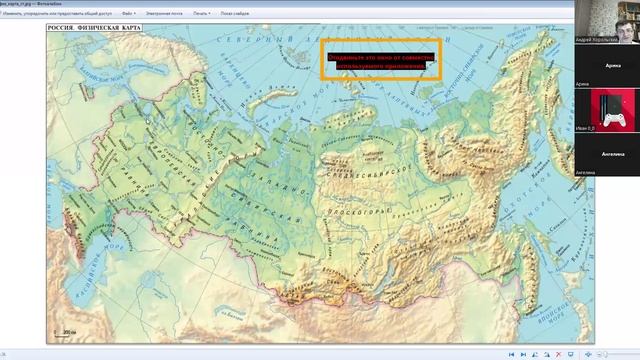Click Показ слайдов in toolbar
This screenshot has width=640, height=360.
tap(235, 13)
